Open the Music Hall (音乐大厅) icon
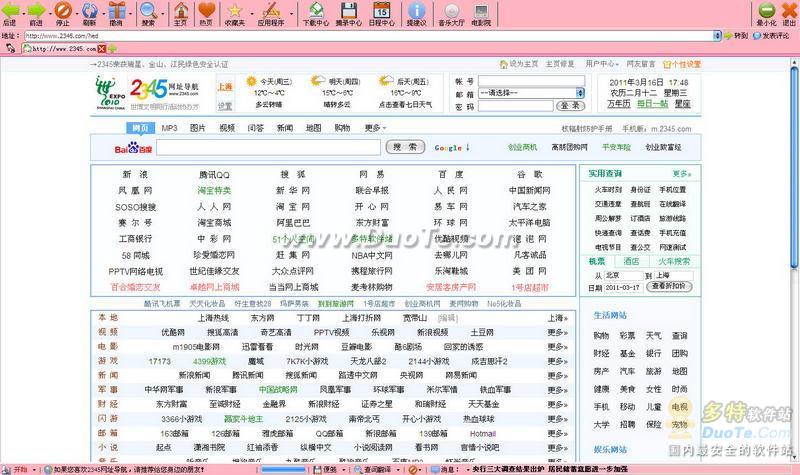Image resolution: width=800 pixels, height=475 pixels. tap(452, 11)
